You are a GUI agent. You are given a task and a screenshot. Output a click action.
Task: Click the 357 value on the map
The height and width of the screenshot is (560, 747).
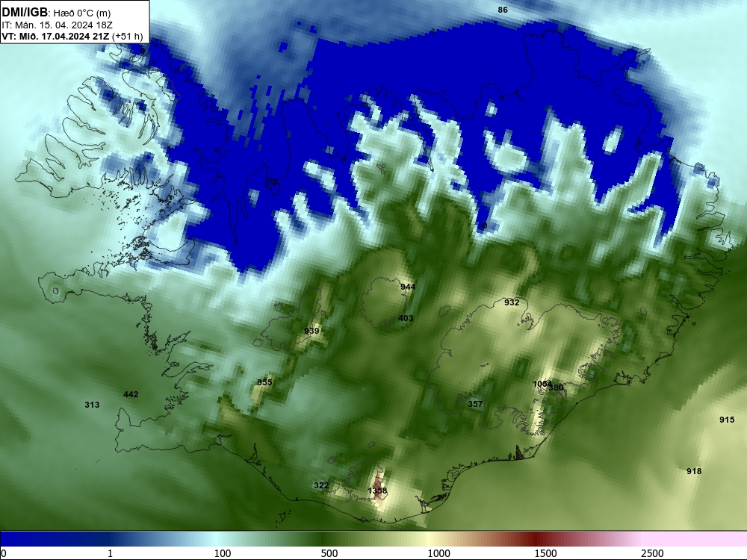point(475,404)
